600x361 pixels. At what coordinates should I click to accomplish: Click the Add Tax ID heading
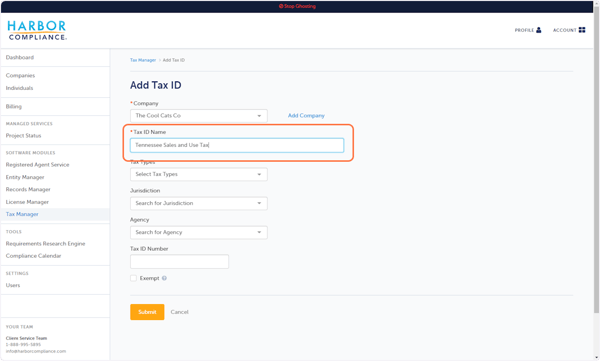156,85
